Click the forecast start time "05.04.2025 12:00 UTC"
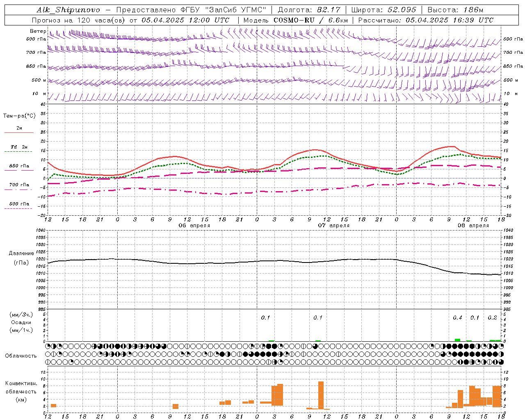525x420 pixels. 185,20
